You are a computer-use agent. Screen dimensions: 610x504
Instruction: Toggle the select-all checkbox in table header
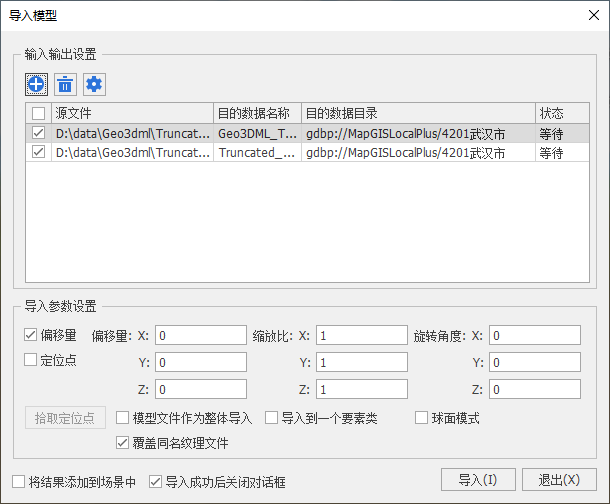coord(38,113)
